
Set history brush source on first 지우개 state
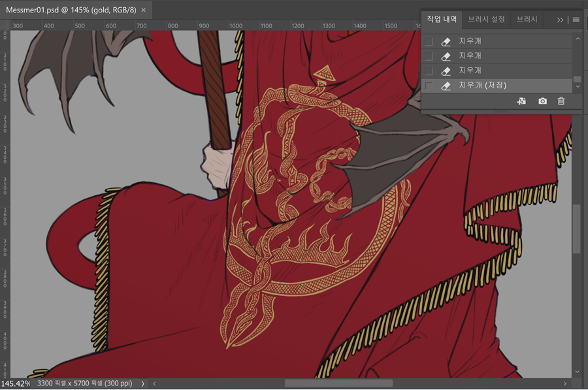pyautogui.click(x=429, y=41)
